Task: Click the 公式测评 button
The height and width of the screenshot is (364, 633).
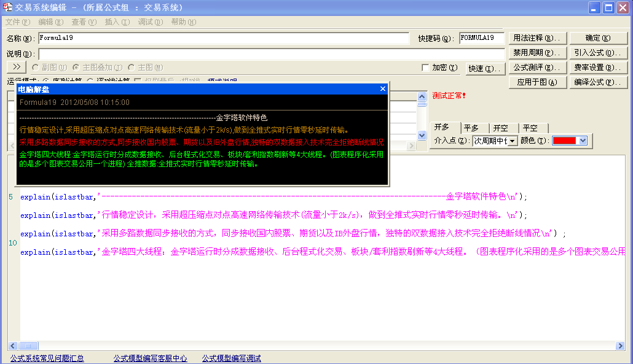Action: click(x=537, y=68)
